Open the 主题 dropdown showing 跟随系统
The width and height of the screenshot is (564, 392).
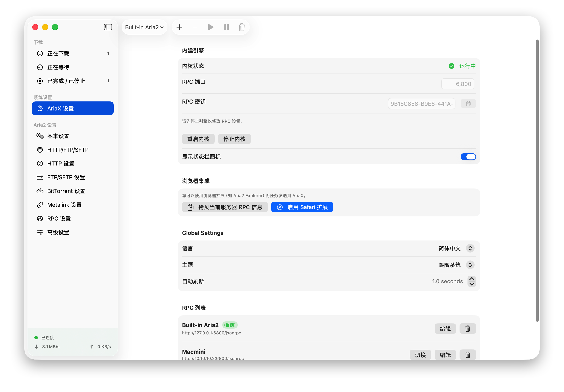[456, 265]
